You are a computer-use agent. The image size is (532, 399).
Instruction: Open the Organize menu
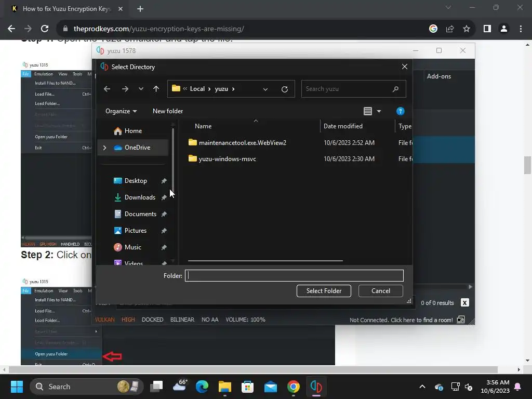[121, 111]
